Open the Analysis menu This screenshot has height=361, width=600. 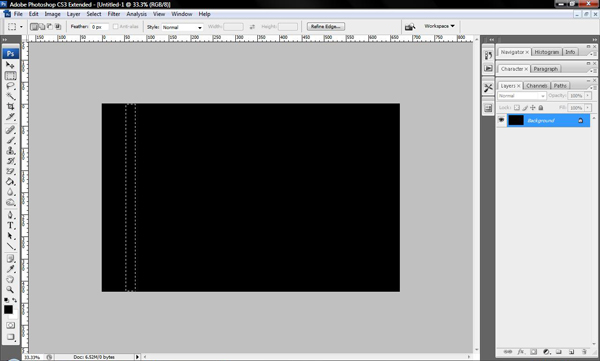[x=137, y=14]
